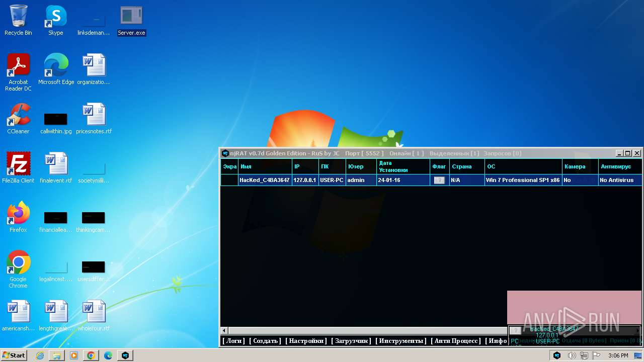Image resolution: width=644 pixels, height=362 pixels.
Task: Open the [ Создать ] builder menu
Action: [x=265, y=341]
